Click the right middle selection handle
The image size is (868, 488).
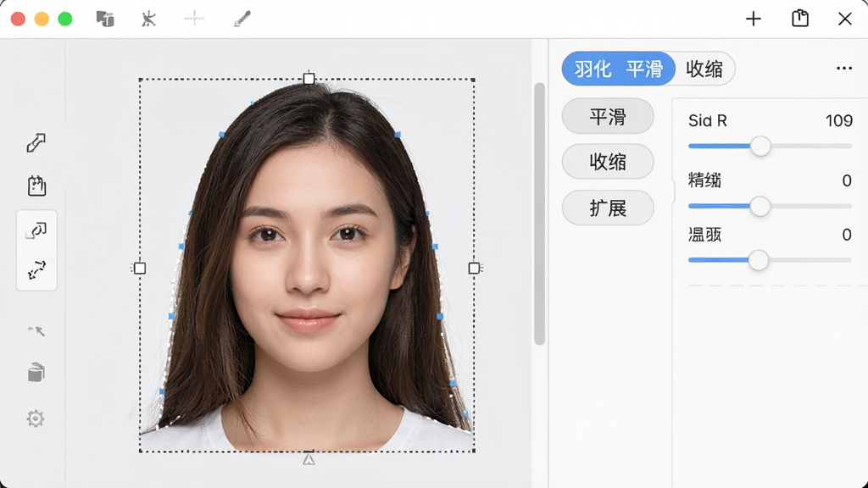474,269
